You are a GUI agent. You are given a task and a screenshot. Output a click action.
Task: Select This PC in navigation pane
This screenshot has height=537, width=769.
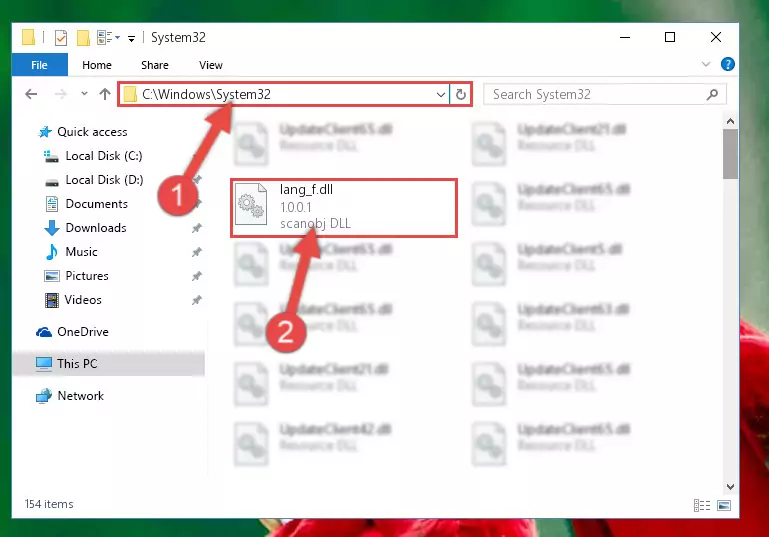[x=77, y=363]
